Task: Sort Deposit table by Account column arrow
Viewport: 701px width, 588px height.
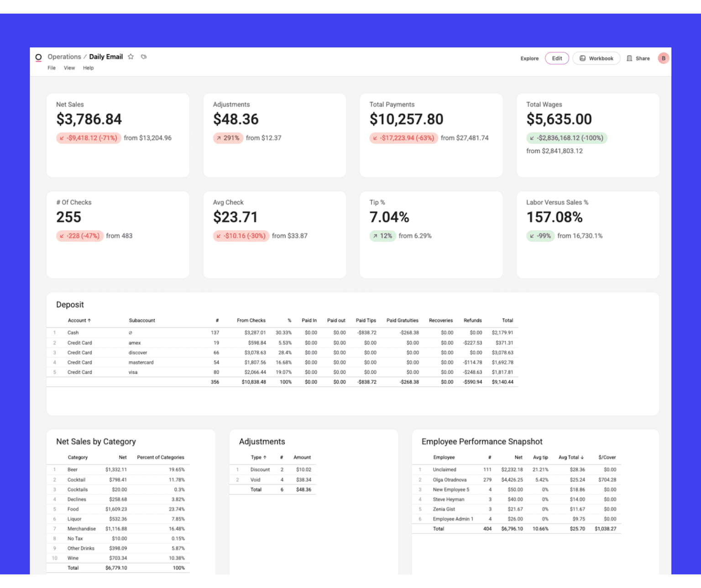Action: pos(89,320)
